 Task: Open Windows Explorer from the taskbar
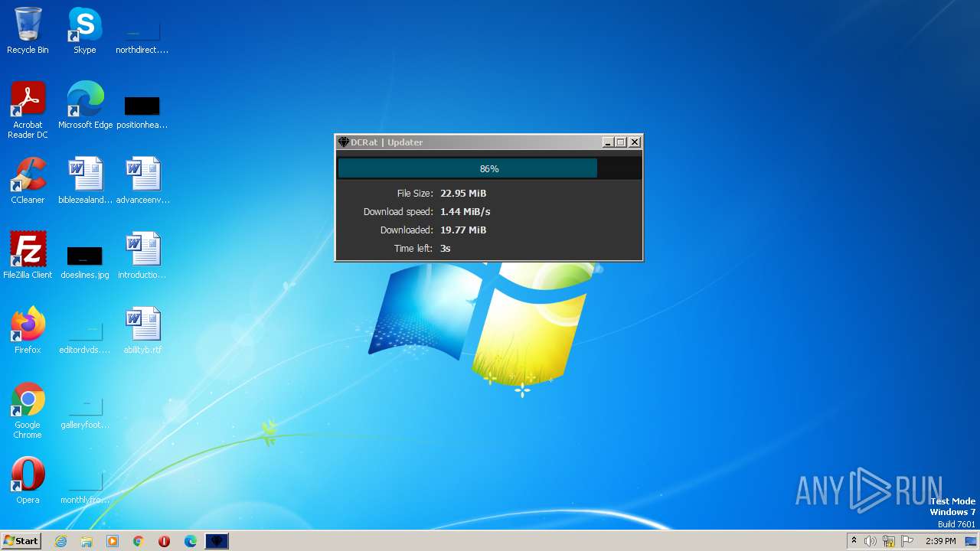pos(87,541)
